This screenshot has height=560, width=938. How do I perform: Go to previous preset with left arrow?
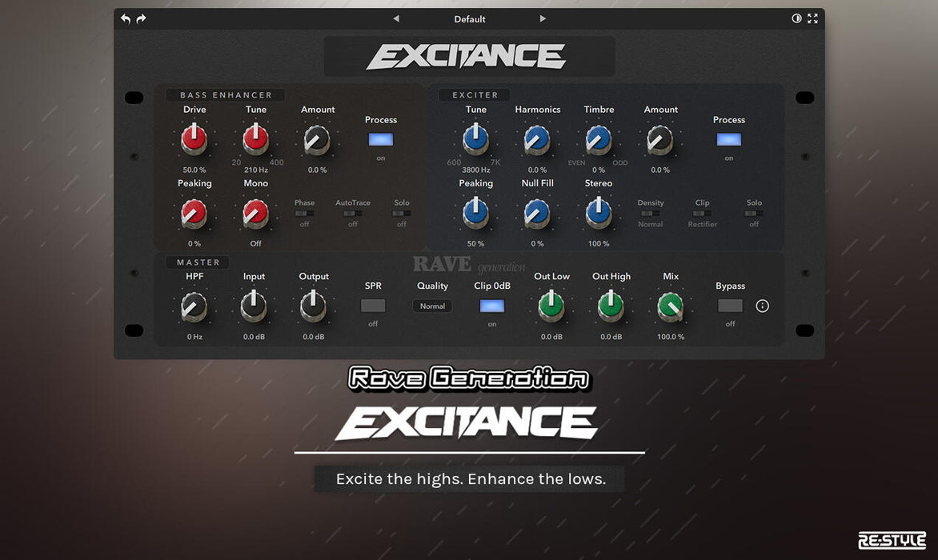(x=396, y=18)
